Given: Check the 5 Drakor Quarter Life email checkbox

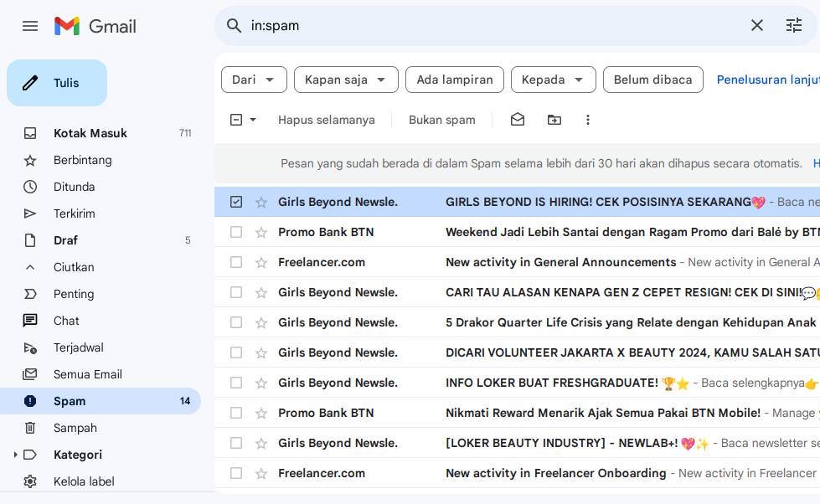Looking at the screenshot, I should 236,322.
